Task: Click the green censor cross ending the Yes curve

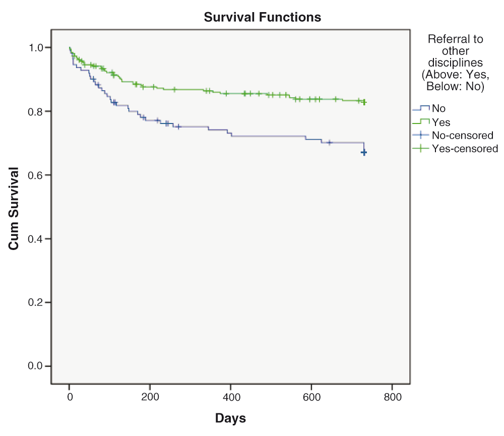Action: (364, 102)
